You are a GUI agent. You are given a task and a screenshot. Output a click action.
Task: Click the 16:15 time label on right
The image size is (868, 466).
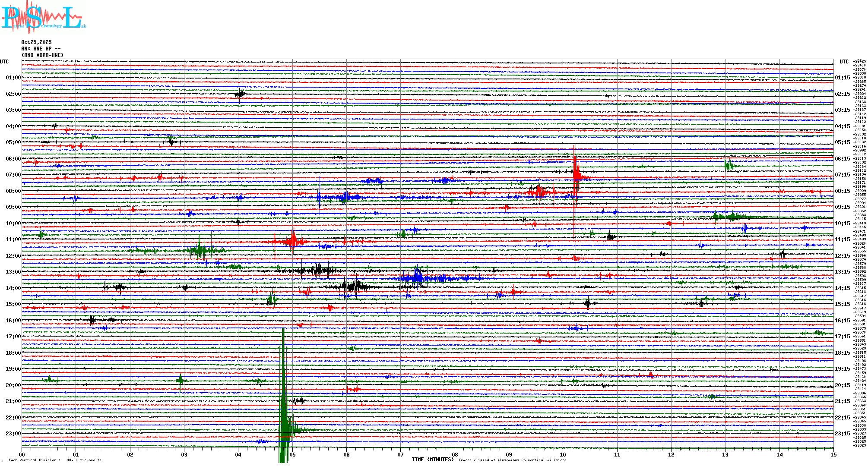pyautogui.click(x=842, y=321)
